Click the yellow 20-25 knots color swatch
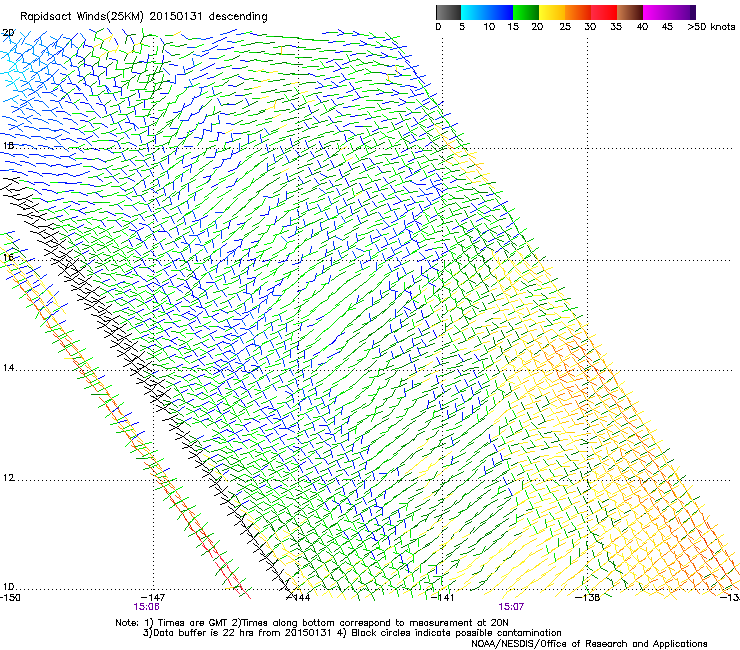Viewport: 740px width, 650px height. pos(552,12)
